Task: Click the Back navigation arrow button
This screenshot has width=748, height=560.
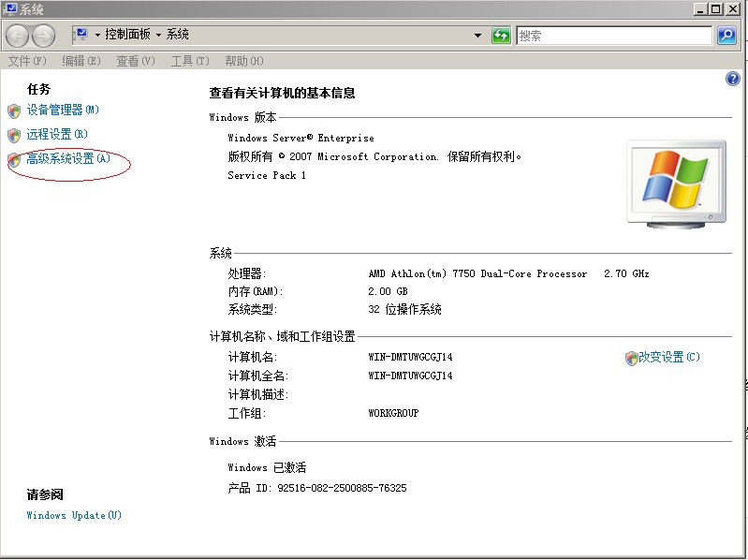Action: [x=18, y=37]
